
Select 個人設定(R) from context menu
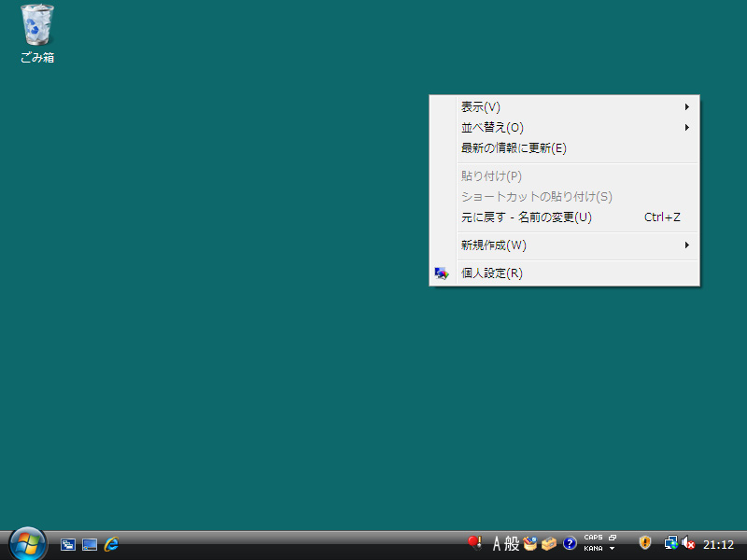click(x=565, y=273)
